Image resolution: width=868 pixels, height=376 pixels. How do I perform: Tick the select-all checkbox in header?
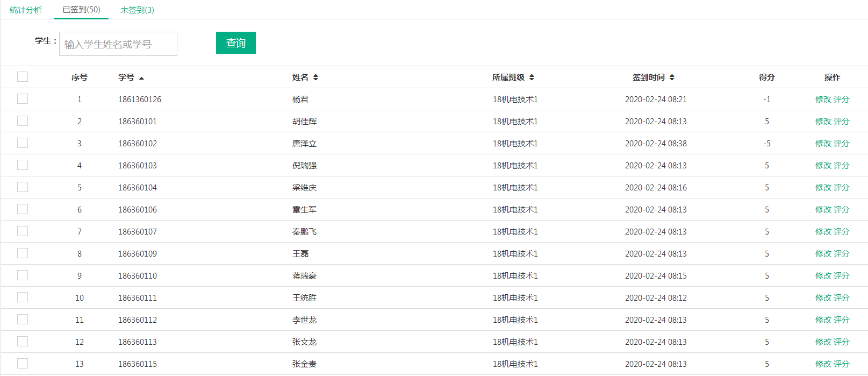pos(23,77)
